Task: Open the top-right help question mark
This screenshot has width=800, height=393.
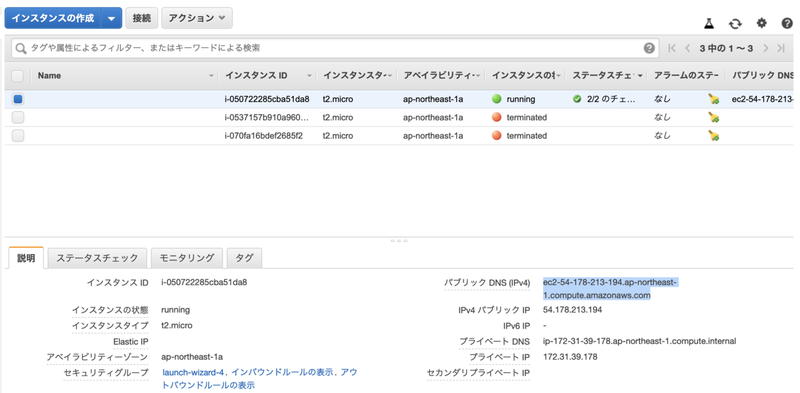Action: coord(787,23)
